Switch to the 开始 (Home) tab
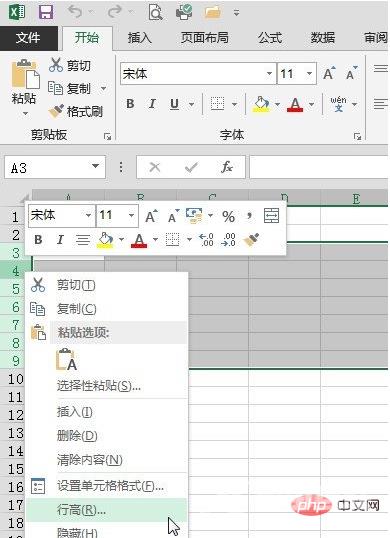 [x=87, y=37]
